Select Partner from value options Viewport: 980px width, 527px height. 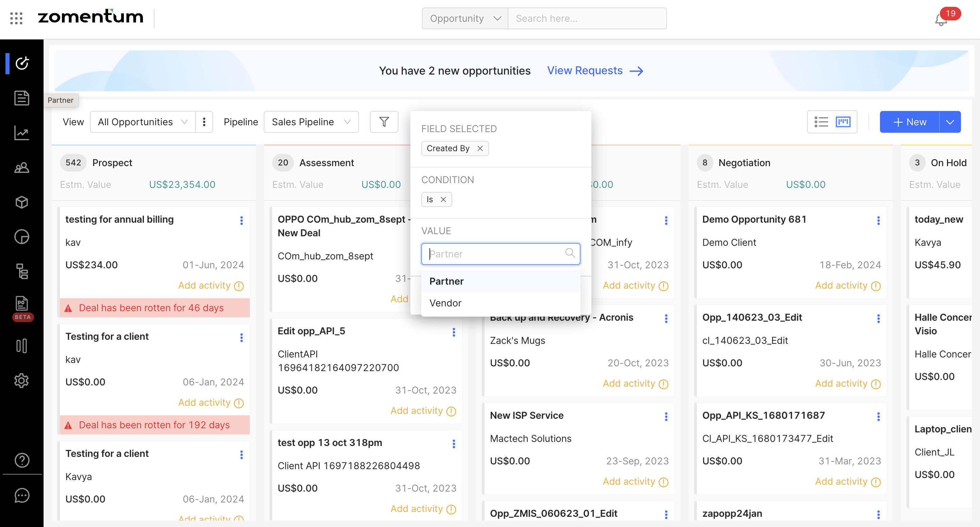(447, 281)
